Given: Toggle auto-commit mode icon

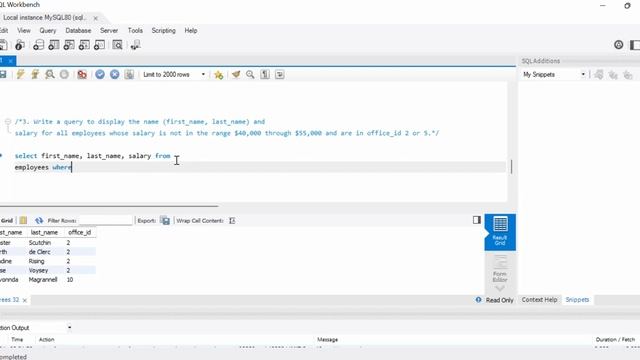Looking at the screenshot, I should (129, 74).
